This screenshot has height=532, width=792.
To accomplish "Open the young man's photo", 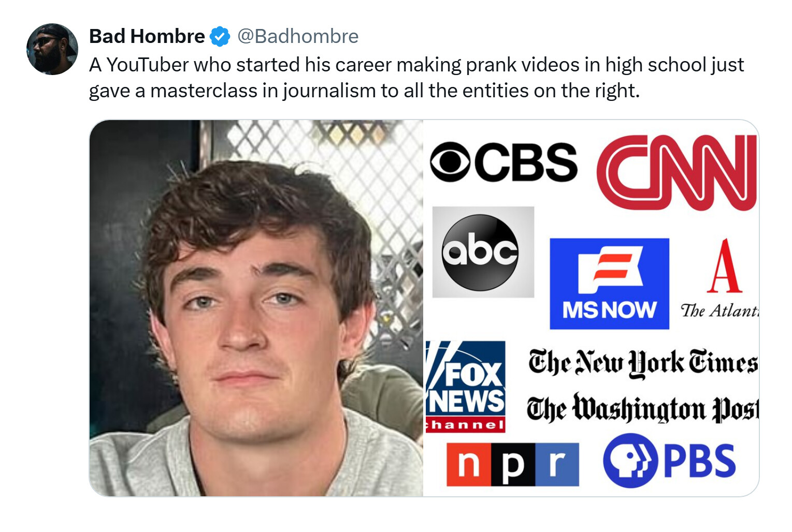I will [x=256, y=308].
